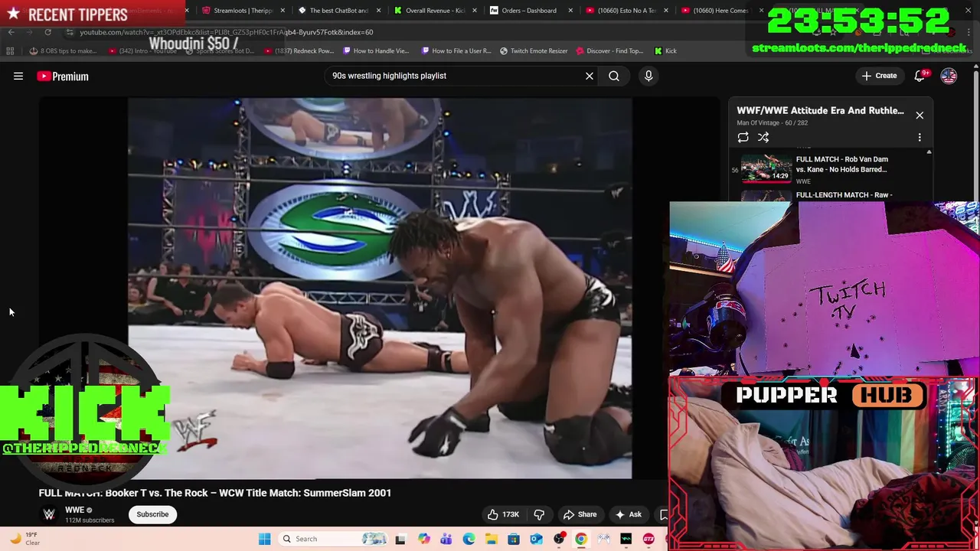Open the weather widget showing 19°F
Viewport: 980px width, 551px height.
click(x=24, y=539)
